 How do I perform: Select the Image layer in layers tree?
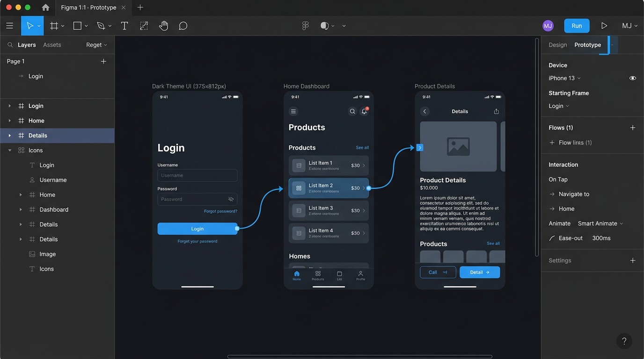(48, 254)
